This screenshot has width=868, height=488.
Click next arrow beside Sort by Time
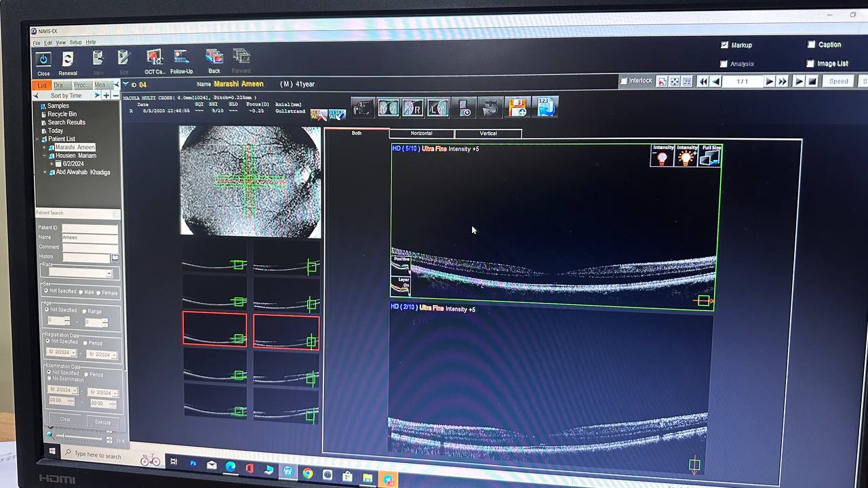tap(97, 96)
